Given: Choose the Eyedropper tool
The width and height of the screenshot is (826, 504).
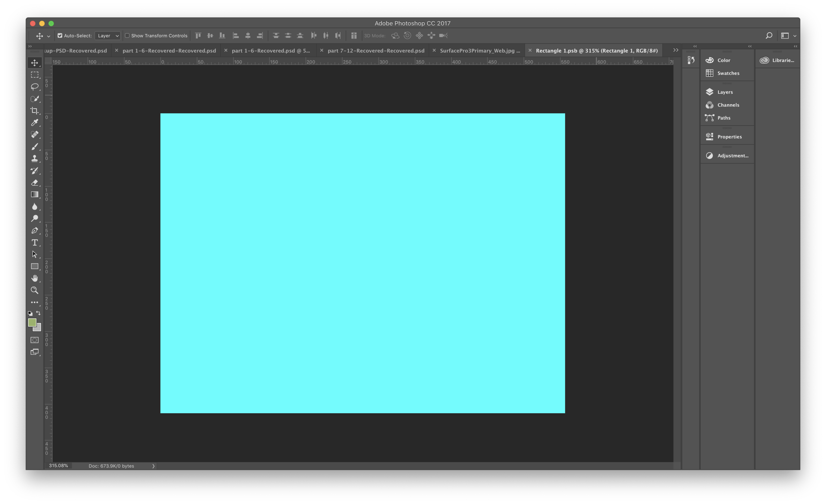Looking at the screenshot, I should [x=35, y=123].
